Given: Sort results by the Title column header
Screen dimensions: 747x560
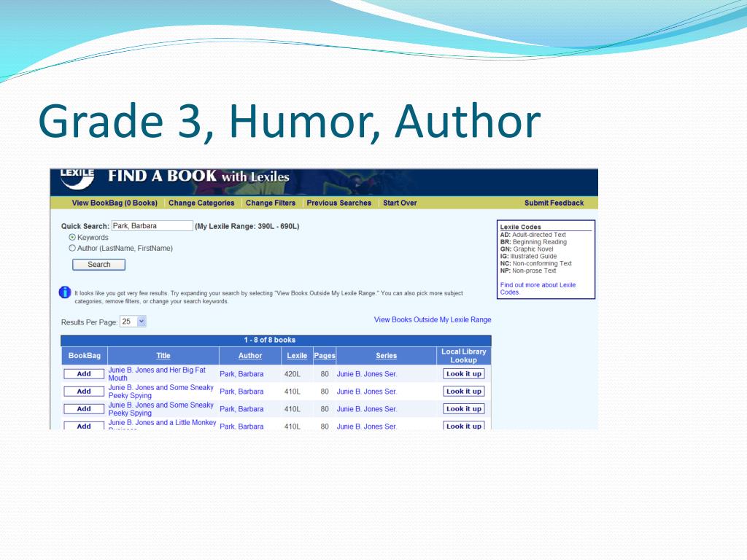Looking at the screenshot, I should pos(163,356).
